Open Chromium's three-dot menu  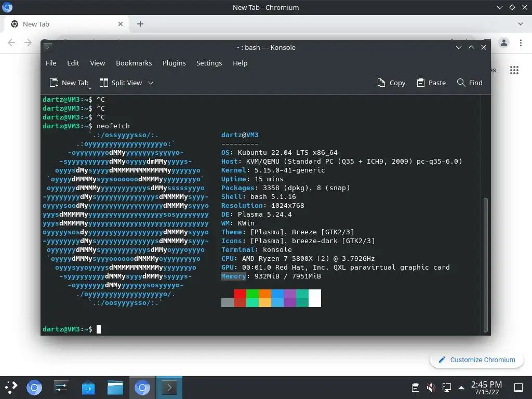click(521, 43)
